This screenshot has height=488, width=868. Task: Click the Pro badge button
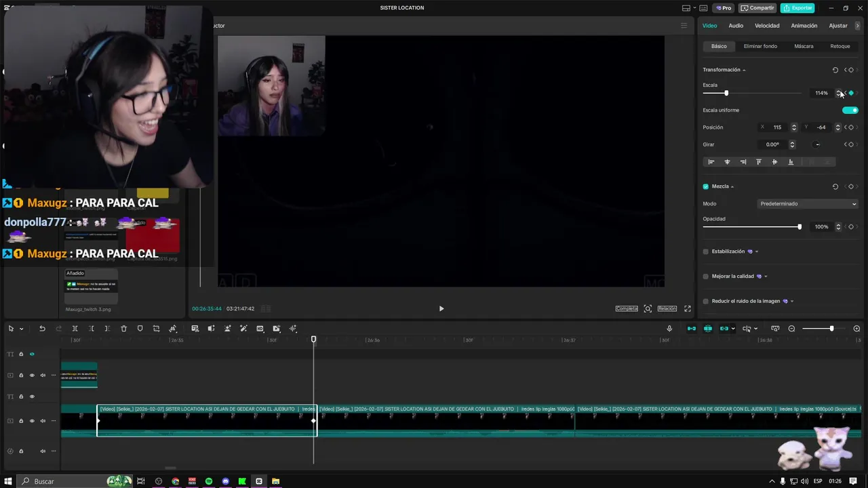point(724,8)
